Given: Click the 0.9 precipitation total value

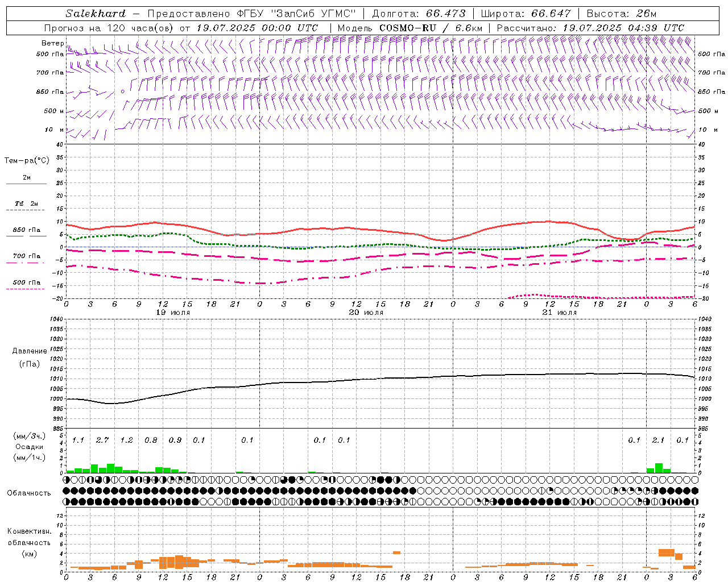Looking at the screenshot, I should (175, 440).
